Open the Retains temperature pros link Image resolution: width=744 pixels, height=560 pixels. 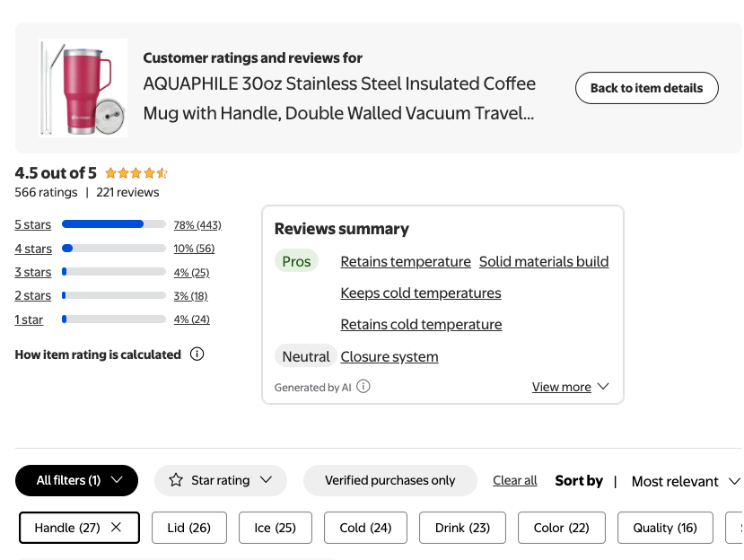pyautogui.click(x=406, y=262)
